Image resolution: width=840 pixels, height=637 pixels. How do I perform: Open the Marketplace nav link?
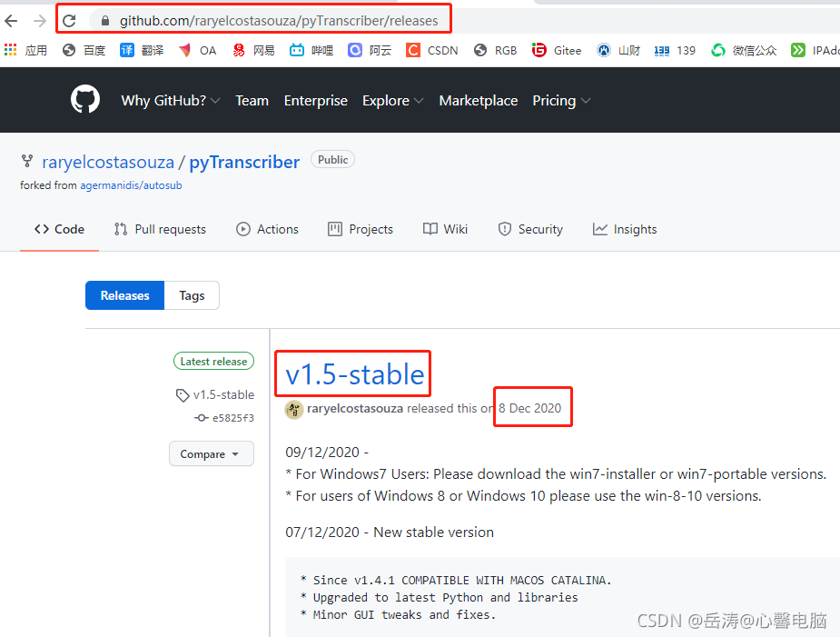coord(479,100)
